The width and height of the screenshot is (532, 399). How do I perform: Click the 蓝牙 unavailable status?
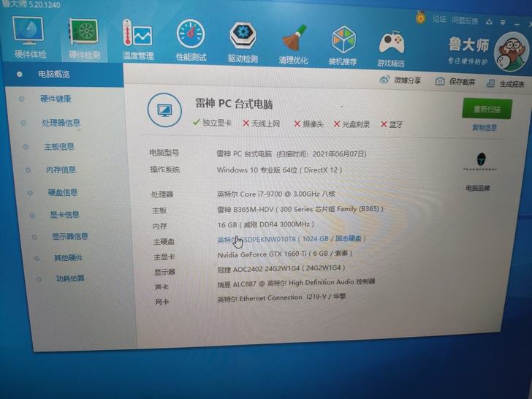(392, 124)
